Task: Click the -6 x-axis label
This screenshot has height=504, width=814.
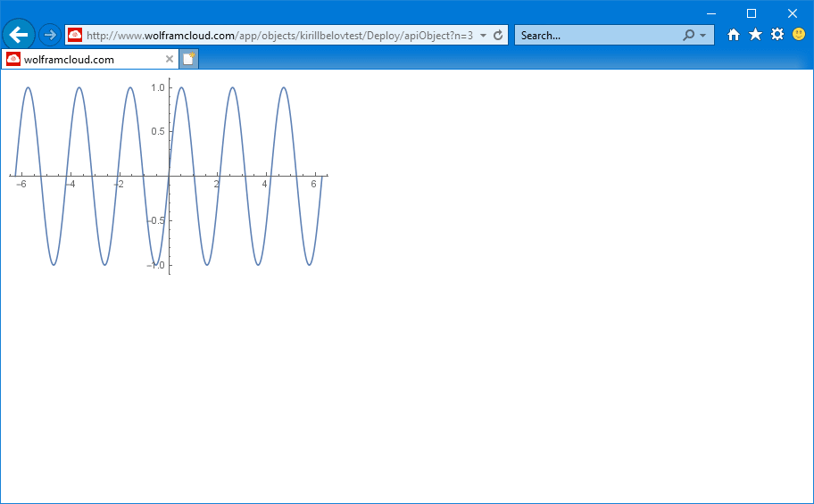Action: tap(21, 185)
